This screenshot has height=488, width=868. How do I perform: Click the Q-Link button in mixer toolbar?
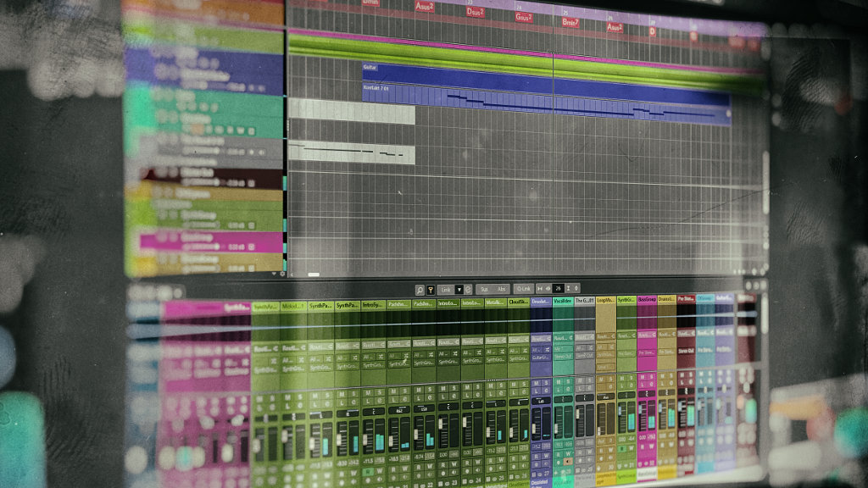(524, 290)
